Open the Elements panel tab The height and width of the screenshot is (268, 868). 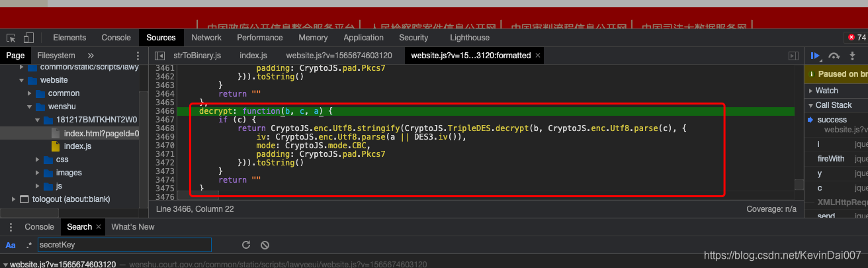pyautogui.click(x=69, y=38)
